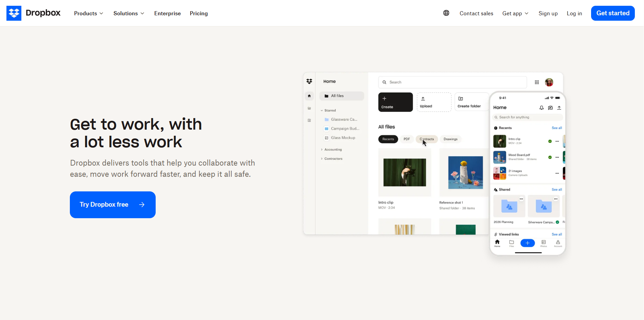Image resolution: width=644 pixels, height=320 pixels.
Task: Click the sync checkmark on Mood Board.pdf
Action: [x=550, y=157]
